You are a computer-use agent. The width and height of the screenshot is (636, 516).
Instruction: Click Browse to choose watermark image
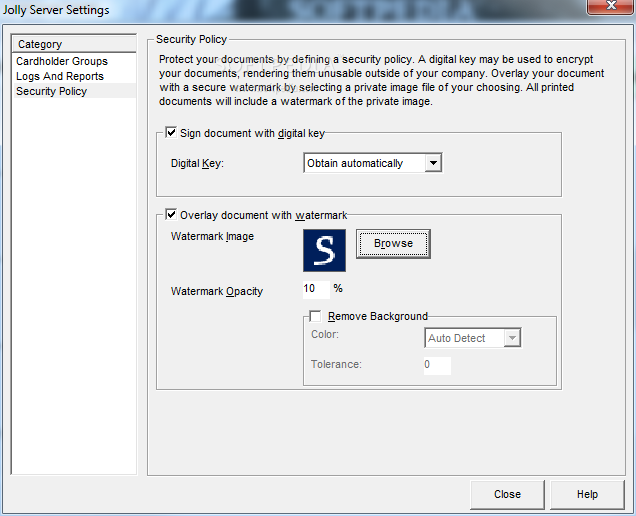[x=393, y=243]
